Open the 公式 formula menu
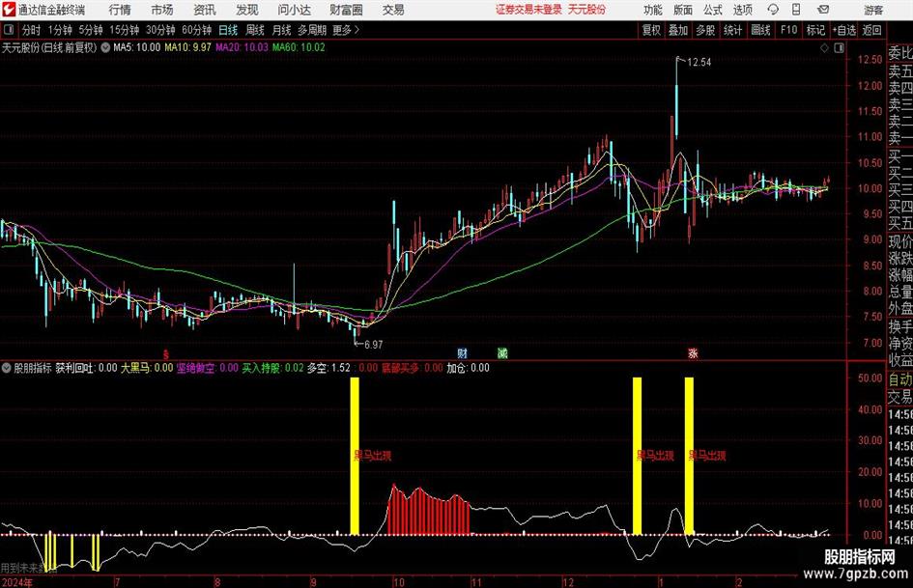This screenshot has height=588, width=913. 713,10
